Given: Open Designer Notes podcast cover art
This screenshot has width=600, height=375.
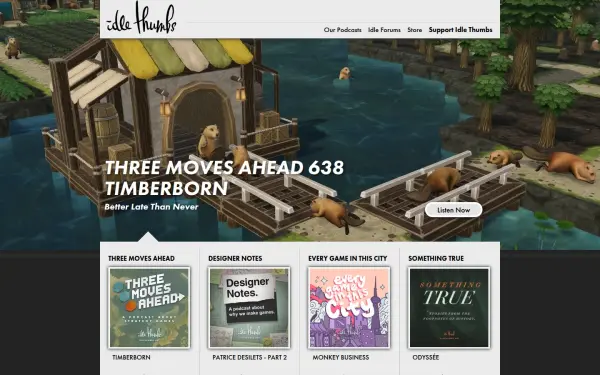Looking at the screenshot, I should point(249,308).
